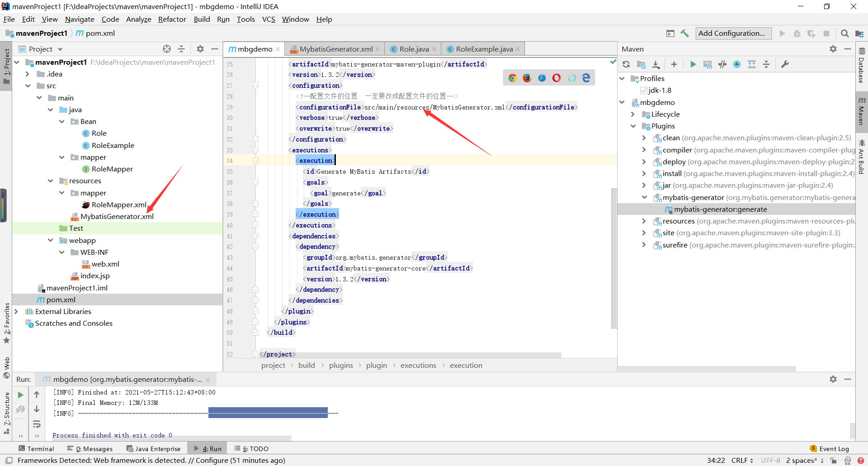Toggle jdk-1.8 profile checkbox
868x466 pixels.
tap(644, 90)
